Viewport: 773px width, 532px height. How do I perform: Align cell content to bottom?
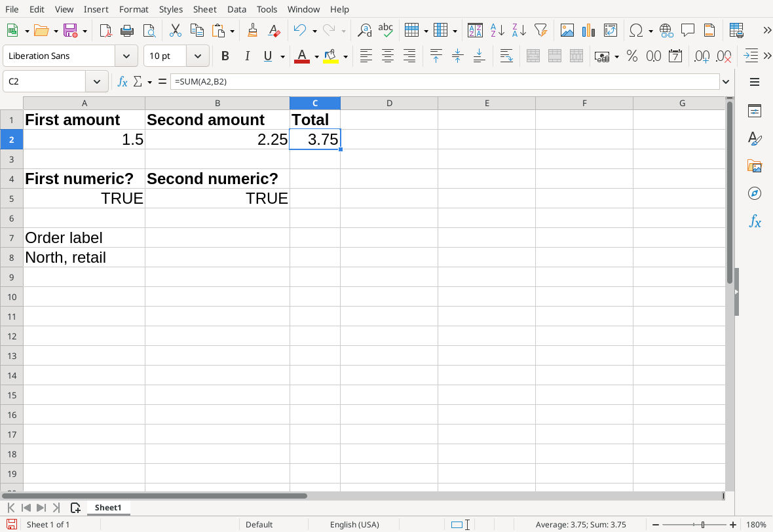[479, 56]
